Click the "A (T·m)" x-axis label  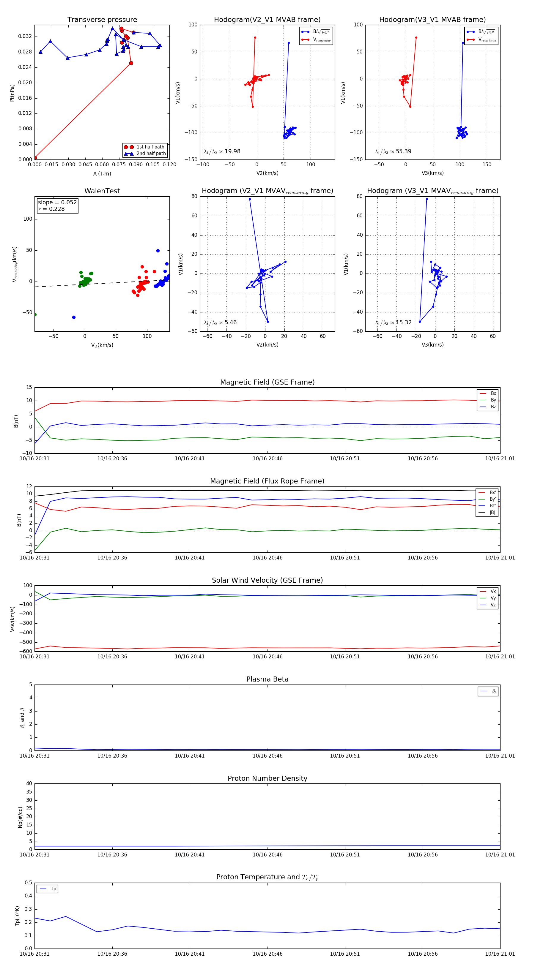pos(102,174)
